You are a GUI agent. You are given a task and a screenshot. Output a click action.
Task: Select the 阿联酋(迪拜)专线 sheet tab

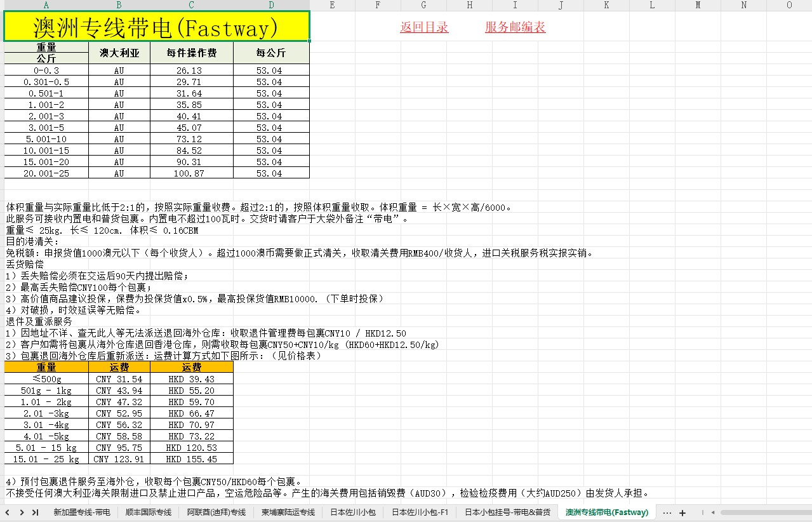(216, 512)
